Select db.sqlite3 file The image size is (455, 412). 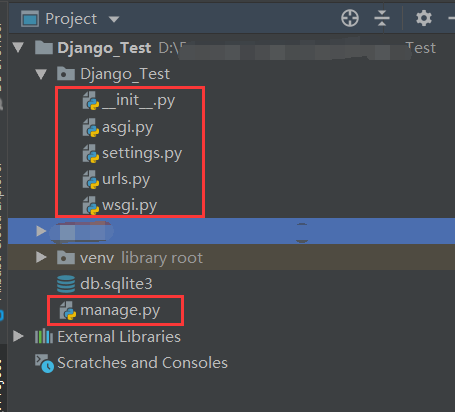[x=116, y=284]
